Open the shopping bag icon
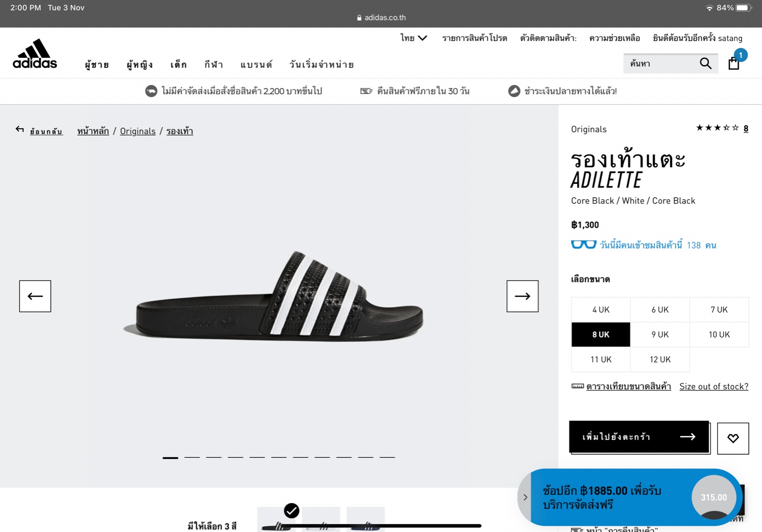Screen dimensions: 762x532 click(x=734, y=64)
